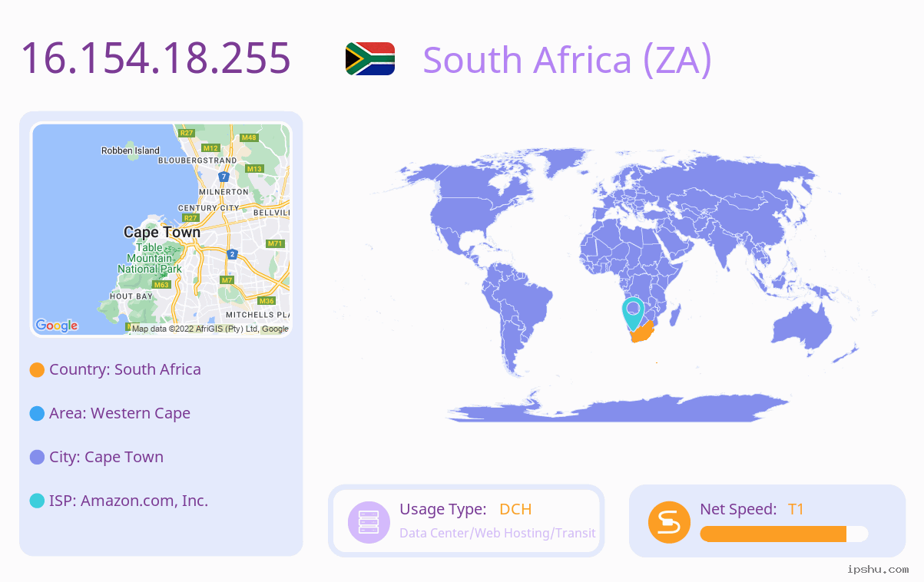Screen dimensions: 924x582
Task: Click the South Africa flag icon
Action: click(x=369, y=58)
